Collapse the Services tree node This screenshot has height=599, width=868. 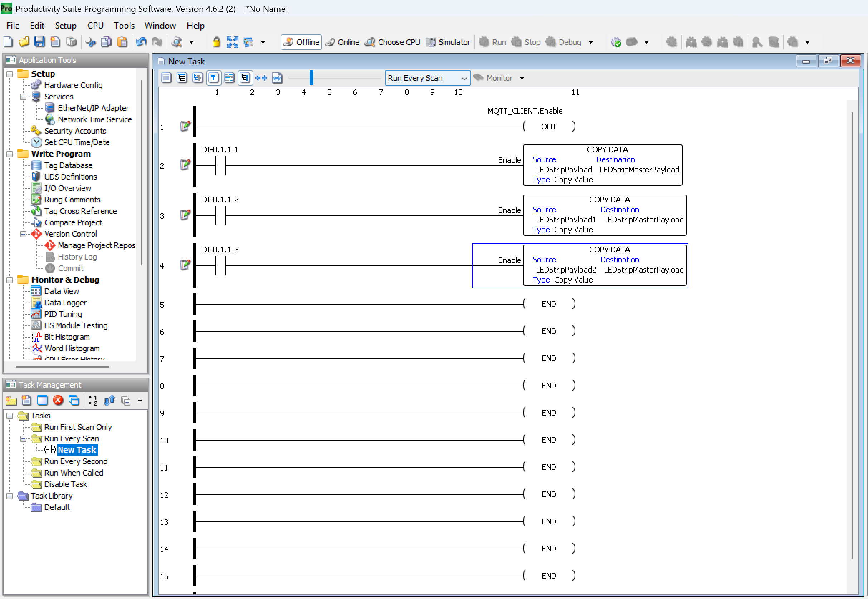[x=23, y=97]
